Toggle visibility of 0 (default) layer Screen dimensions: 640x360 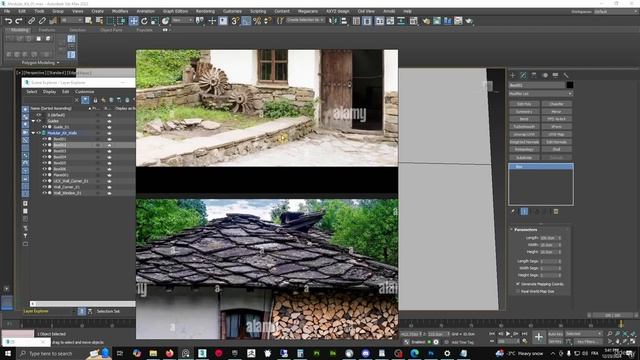[39, 115]
